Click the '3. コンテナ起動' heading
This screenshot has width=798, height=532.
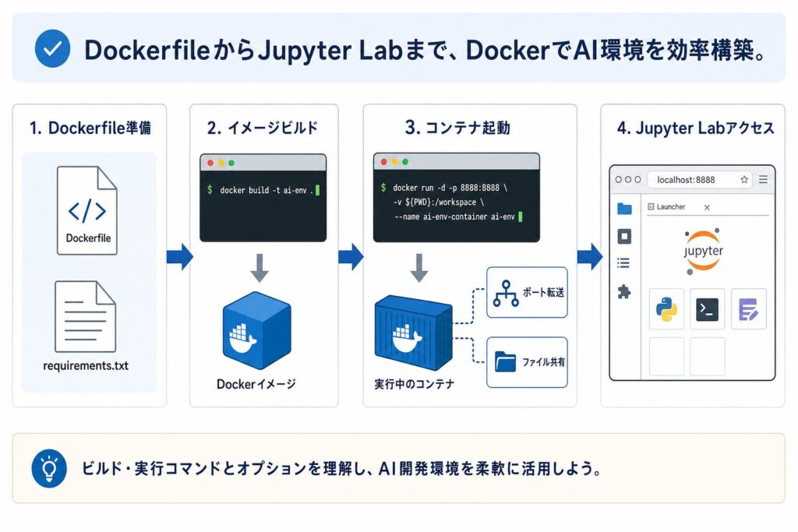[x=457, y=128]
